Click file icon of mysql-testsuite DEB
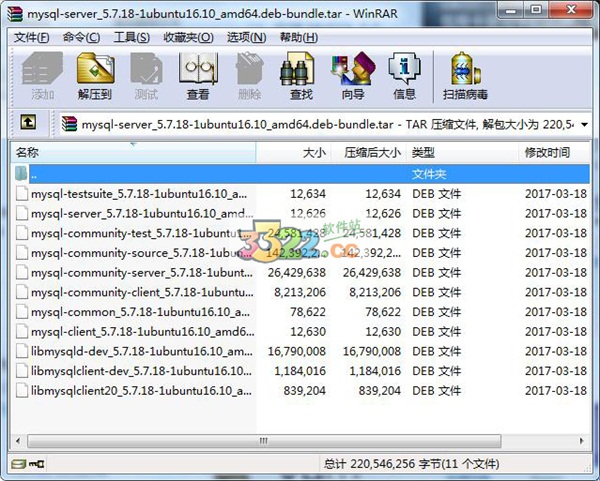The height and width of the screenshot is (481, 600). [22, 194]
